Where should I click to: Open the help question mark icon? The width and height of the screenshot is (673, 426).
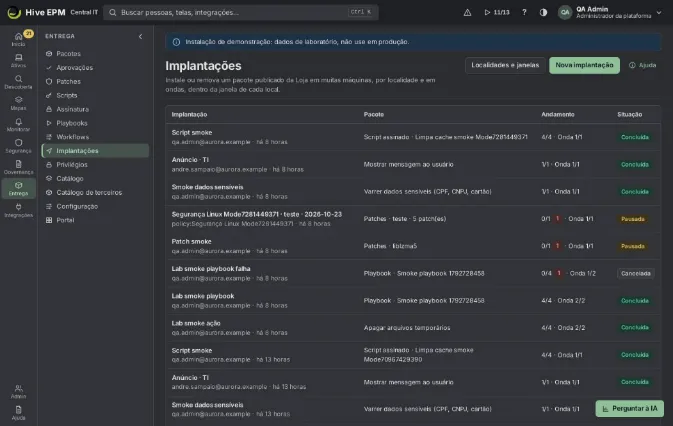click(x=524, y=12)
